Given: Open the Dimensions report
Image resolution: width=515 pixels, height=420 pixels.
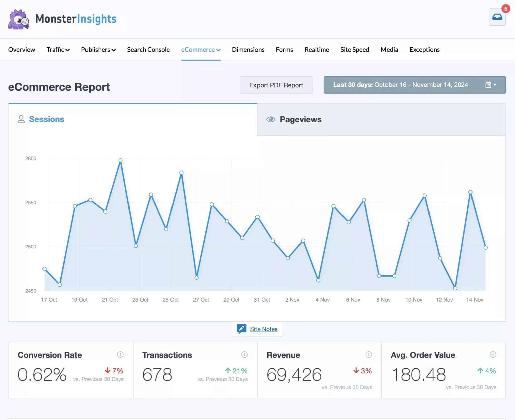Looking at the screenshot, I should coord(248,49).
